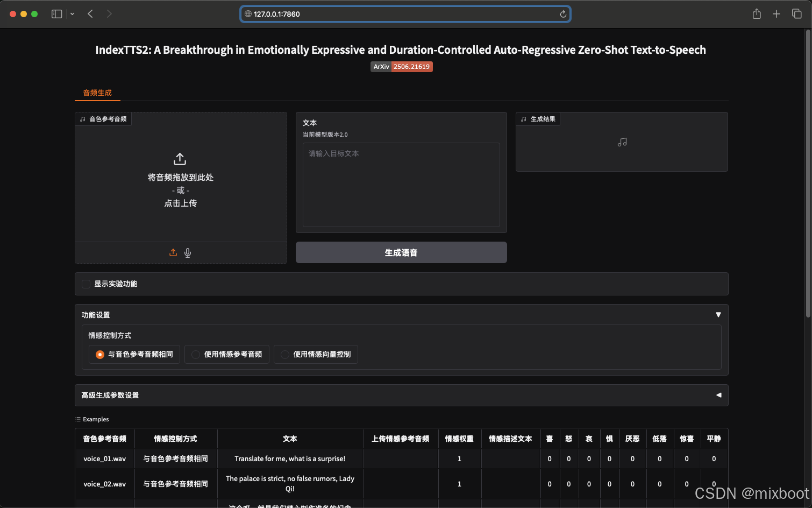Click 'Translate for me, what is a surprise!' cell

(x=290, y=458)
